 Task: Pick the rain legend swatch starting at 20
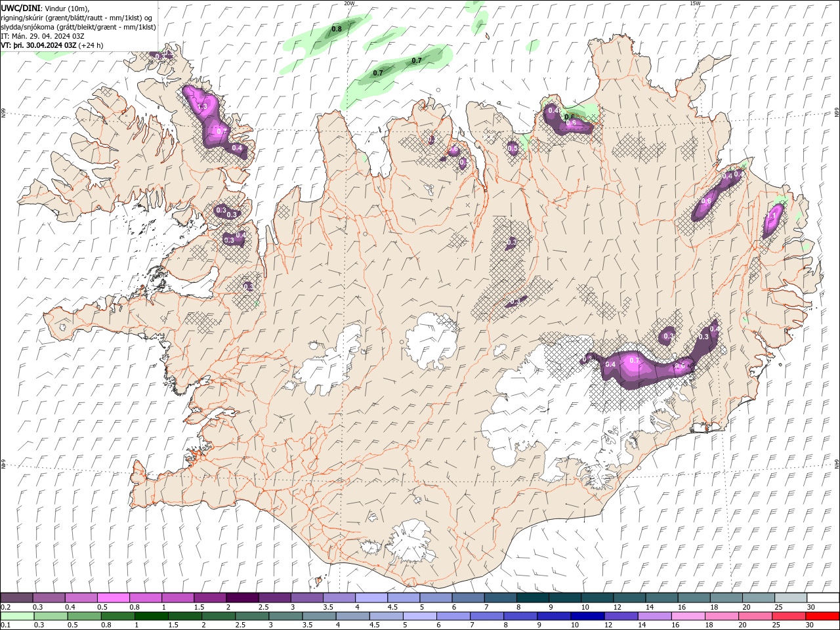[755, 616]
